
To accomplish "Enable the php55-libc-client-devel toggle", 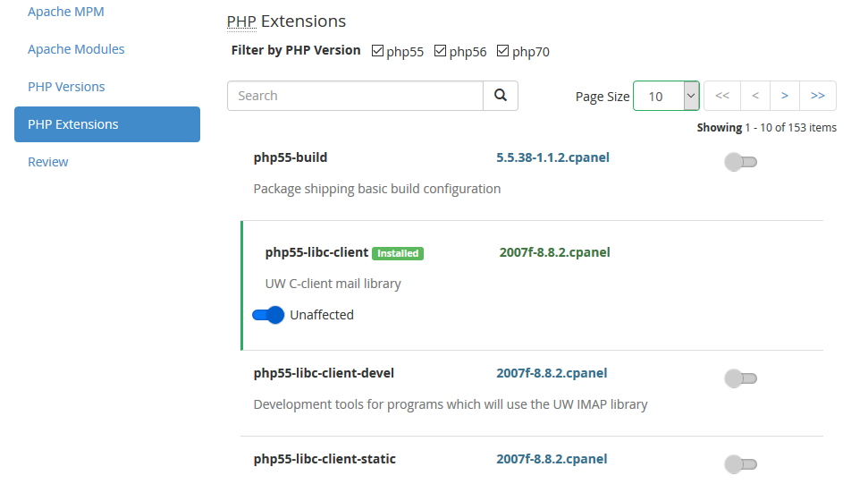I will (x=741, y=378).
